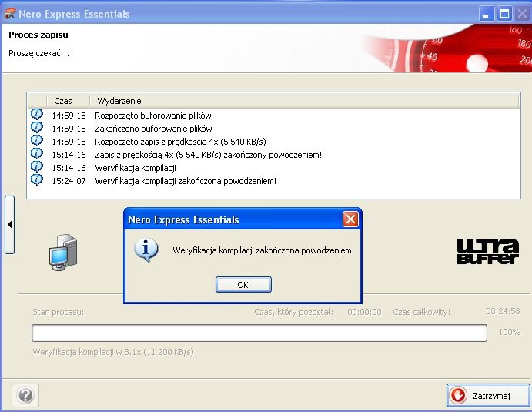Select the info icon for 'Zapis z prędkością 4x zakończony'
This screenshot has width=532, height=412.
37,154
